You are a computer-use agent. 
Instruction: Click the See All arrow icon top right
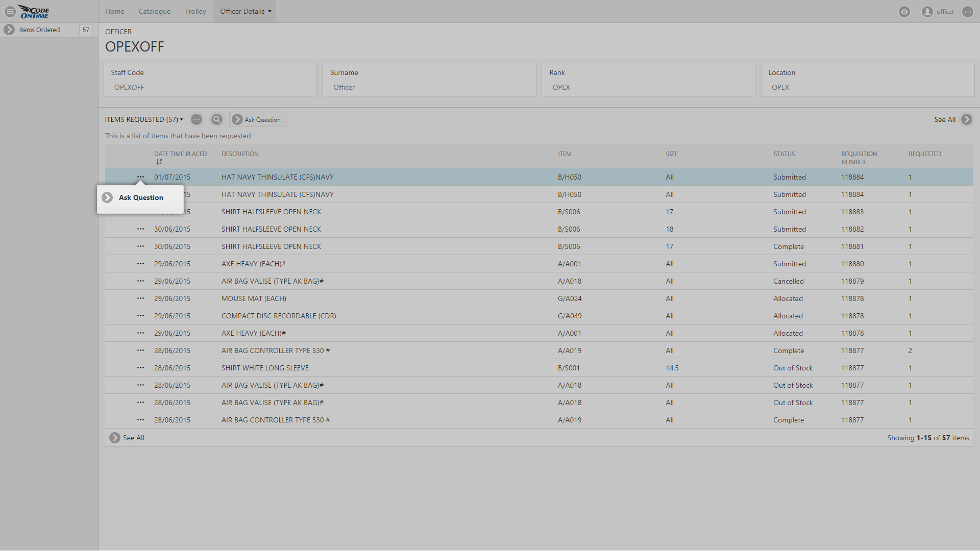pos(966,119)
